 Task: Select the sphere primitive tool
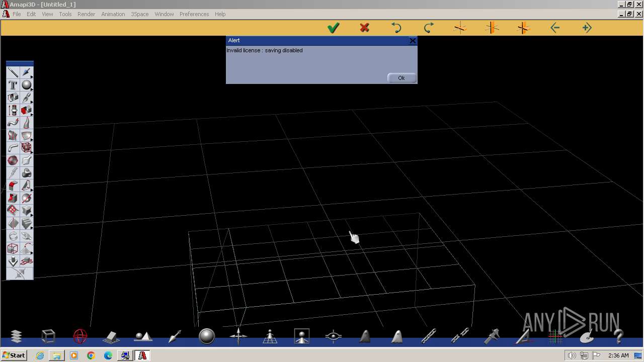(26, 85)
